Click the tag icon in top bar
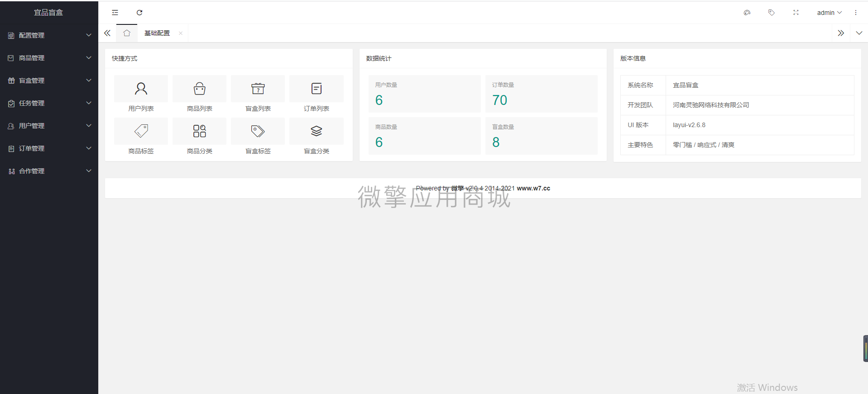Screen dimensions: 868x394 click(x=772, y=13)
